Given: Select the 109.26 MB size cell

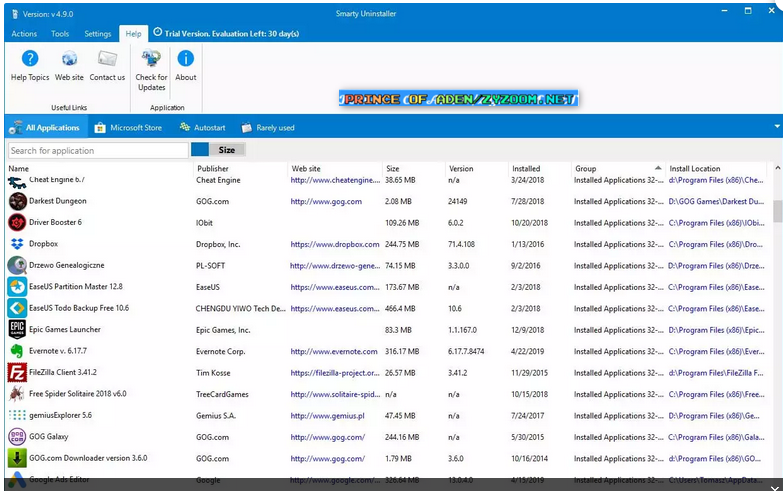Looking at the screenshot, I should [x=402, y=223].
